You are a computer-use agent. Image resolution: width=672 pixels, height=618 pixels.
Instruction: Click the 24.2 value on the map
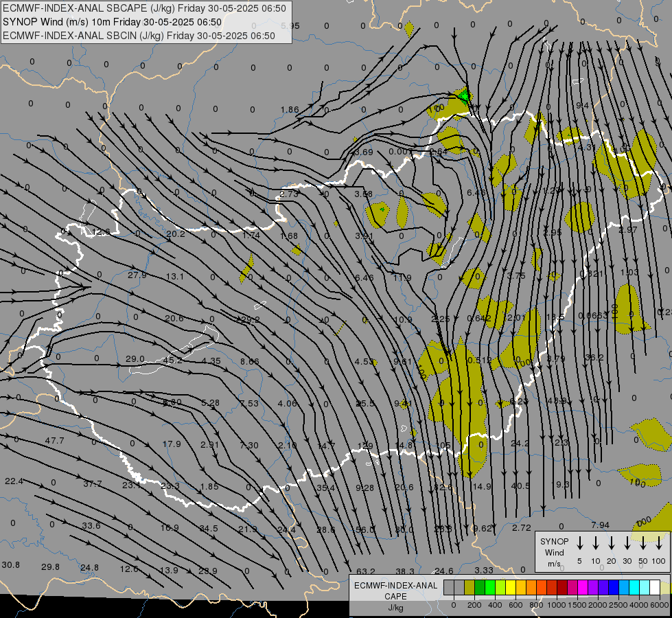[520, 443]
